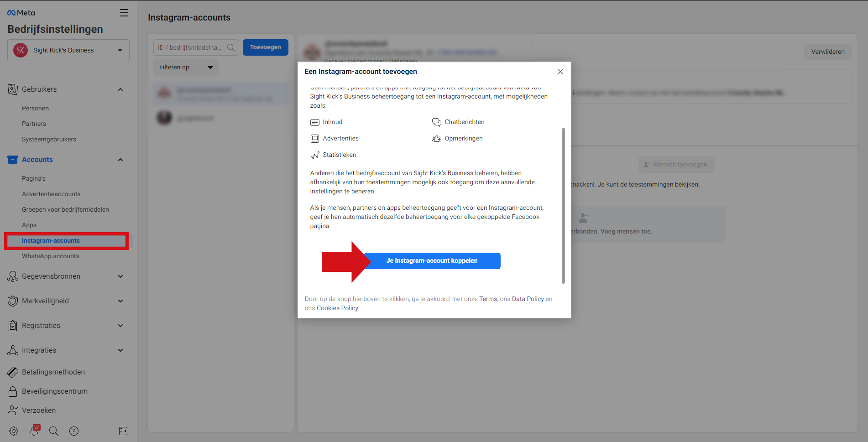Open Verzoeken

39,411
